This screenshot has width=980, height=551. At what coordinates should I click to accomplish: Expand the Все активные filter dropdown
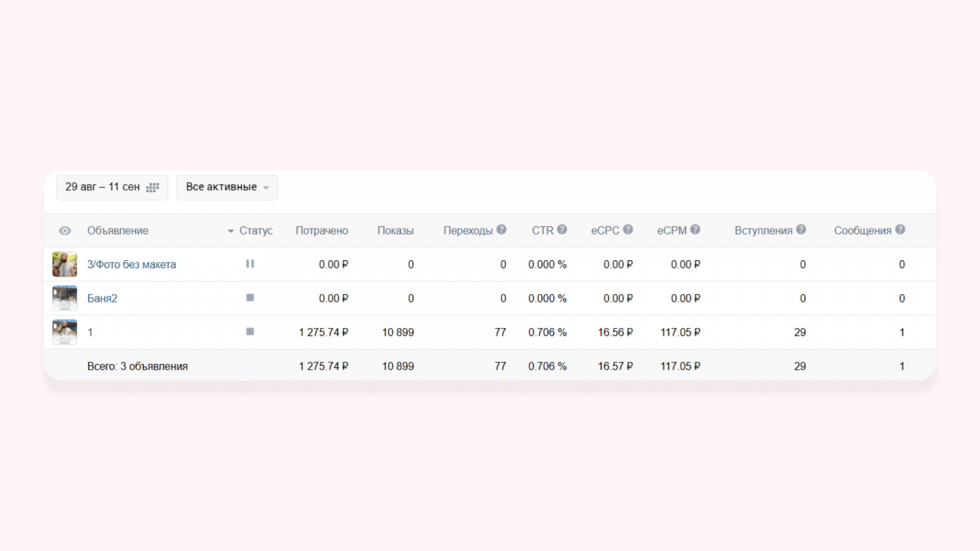pos(227,187)
